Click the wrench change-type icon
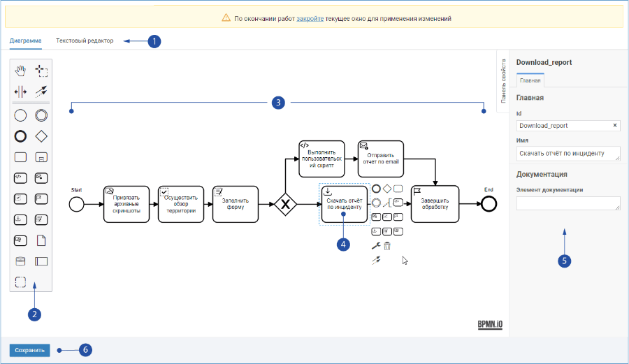The image size is (629, 364). (376, 246)
